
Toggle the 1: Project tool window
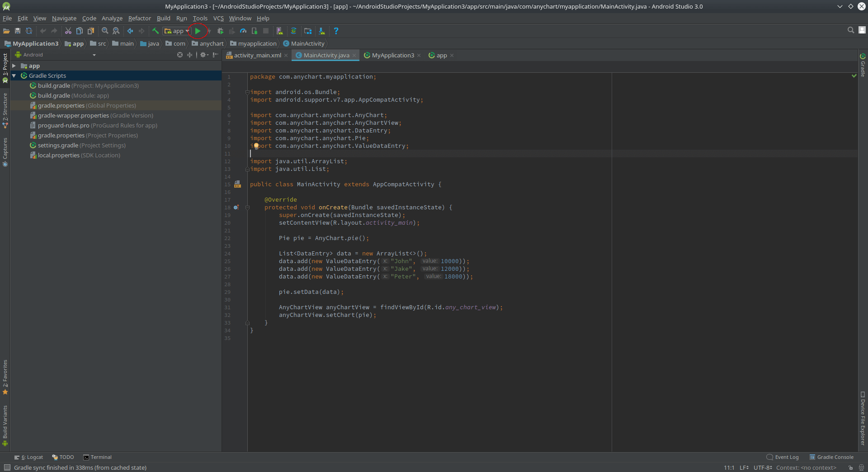click(x=5, y=68)
